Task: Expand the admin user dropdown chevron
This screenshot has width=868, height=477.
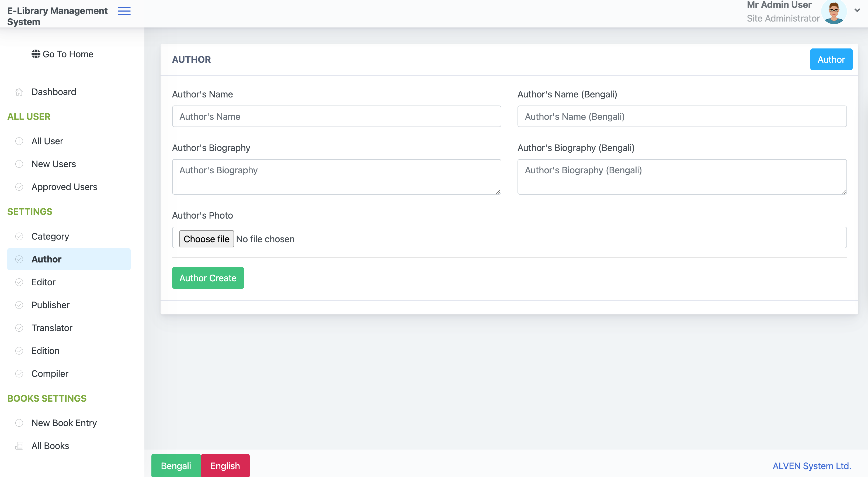Action: [857, 10]
